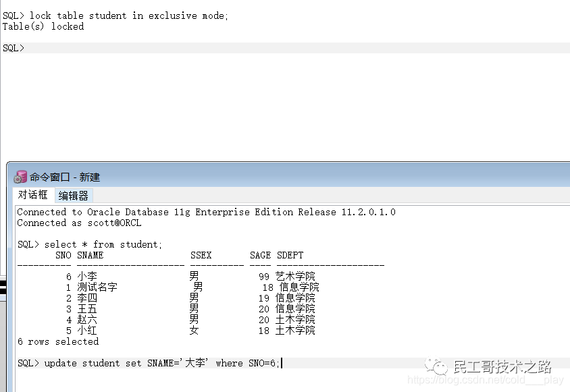Image resolution: width=570 pixels, height=392 pixels.
Task: Switch to the 编辑器 tab
Action: point(74,196)
